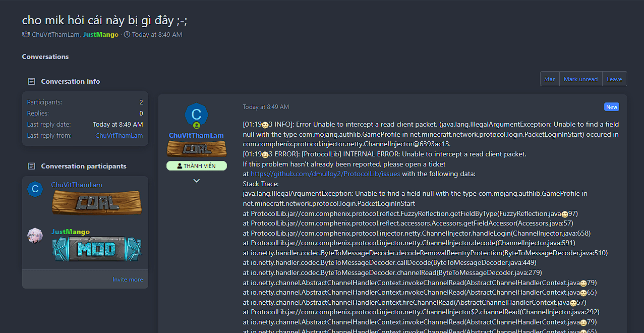Click the Conversation participants list icon
Image resolution: width=644 pixels, height=333 pixels.
[x=31, y=166]
